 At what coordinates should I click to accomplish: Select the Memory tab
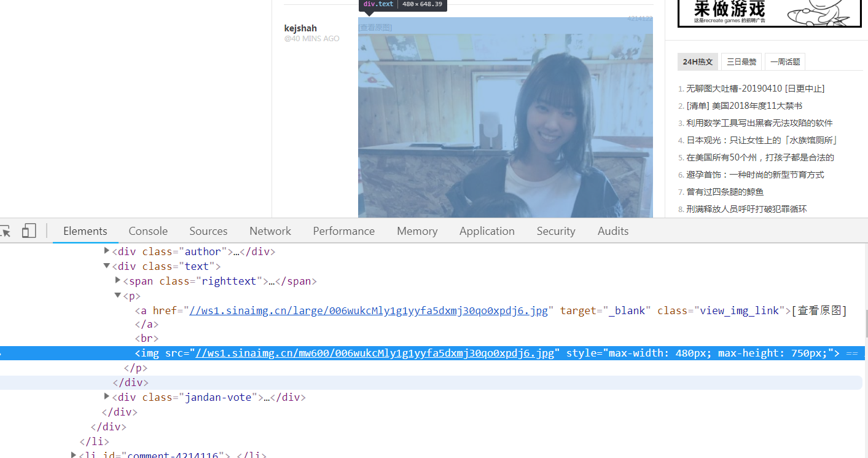[417, 231]
